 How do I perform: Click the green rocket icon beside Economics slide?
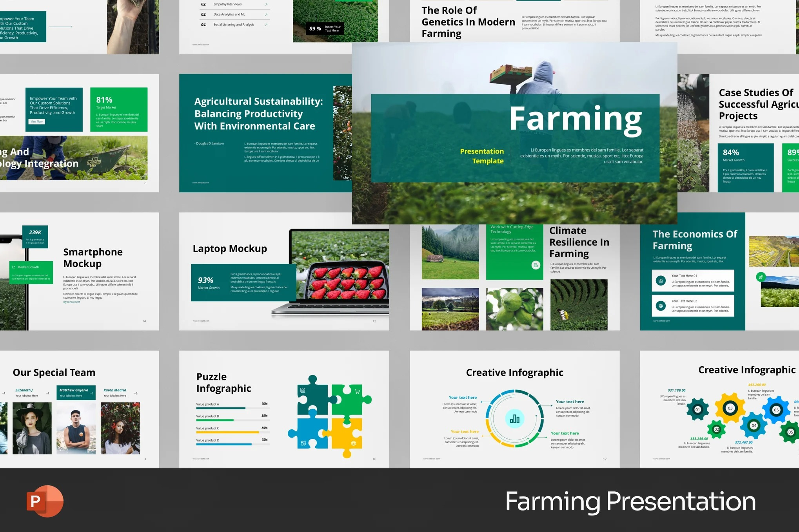[761, 277]
